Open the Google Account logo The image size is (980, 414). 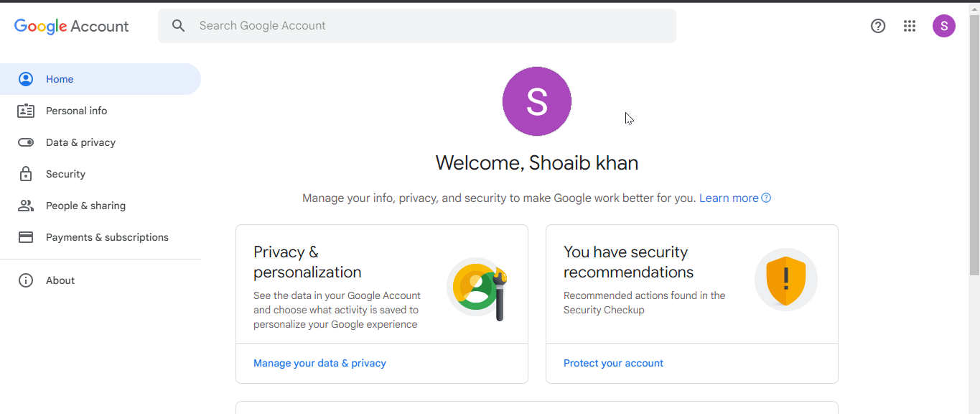[71, 26]
